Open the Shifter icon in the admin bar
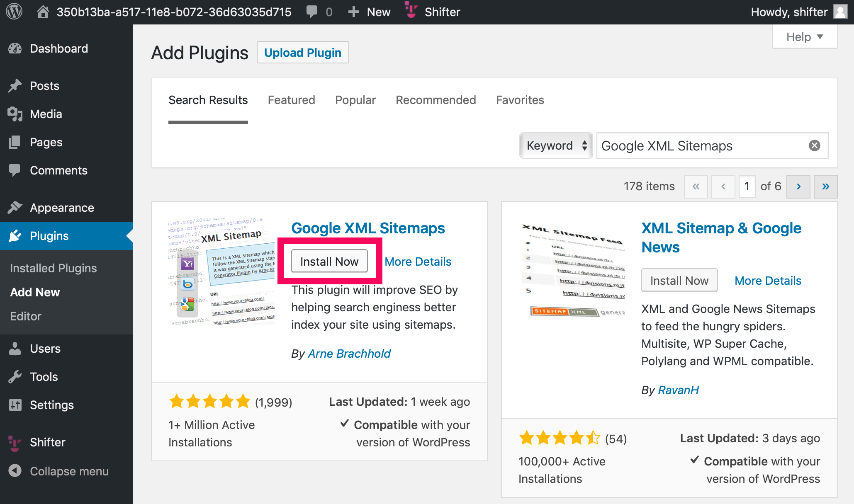The width and height of the screenshot is (854, 504). point(411,11)
